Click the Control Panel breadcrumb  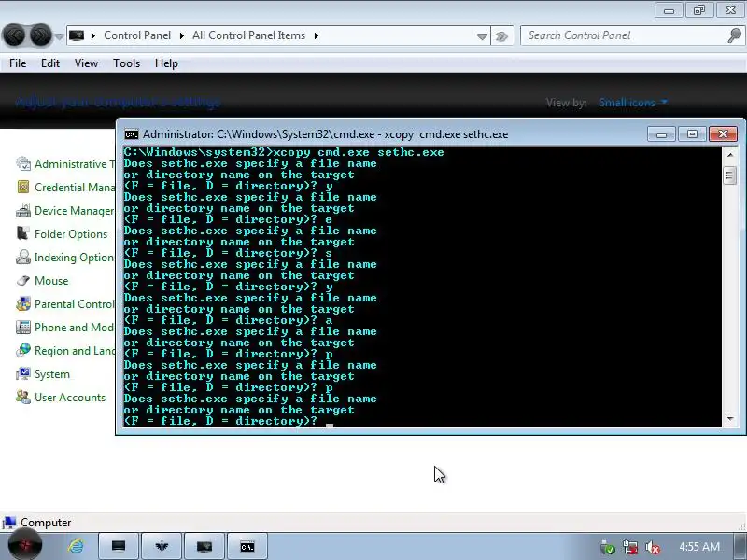coord(137,35)
